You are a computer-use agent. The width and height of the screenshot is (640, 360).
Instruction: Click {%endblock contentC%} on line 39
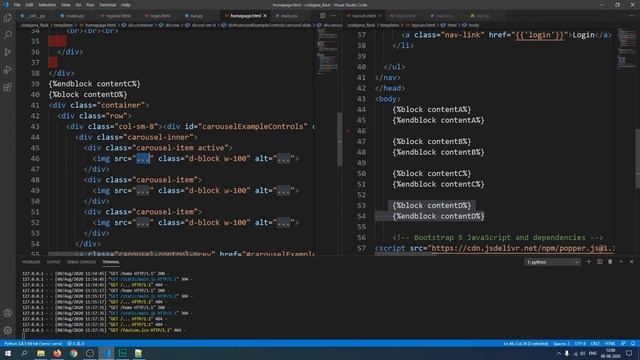pyautogui.click(x=94, y=84)
